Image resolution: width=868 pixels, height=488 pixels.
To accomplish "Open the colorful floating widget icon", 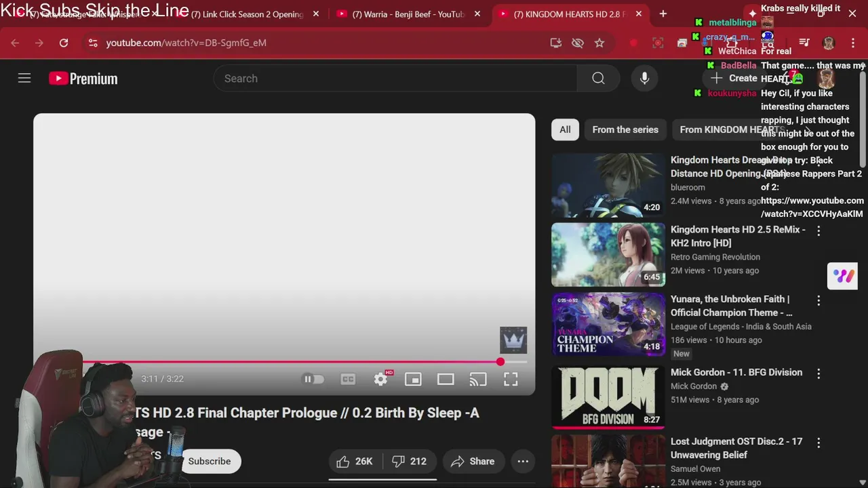I will click(x=843, y=276).
